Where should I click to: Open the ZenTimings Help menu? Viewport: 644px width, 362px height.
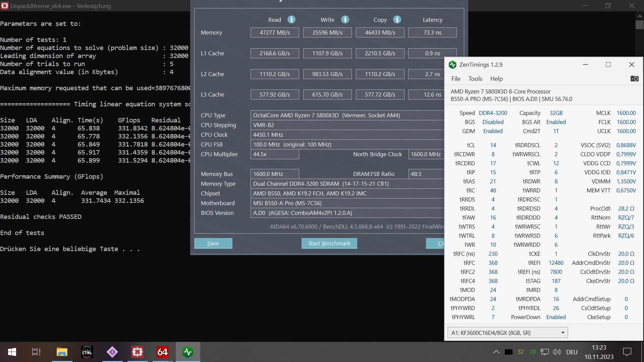click(x=496, y=78)
